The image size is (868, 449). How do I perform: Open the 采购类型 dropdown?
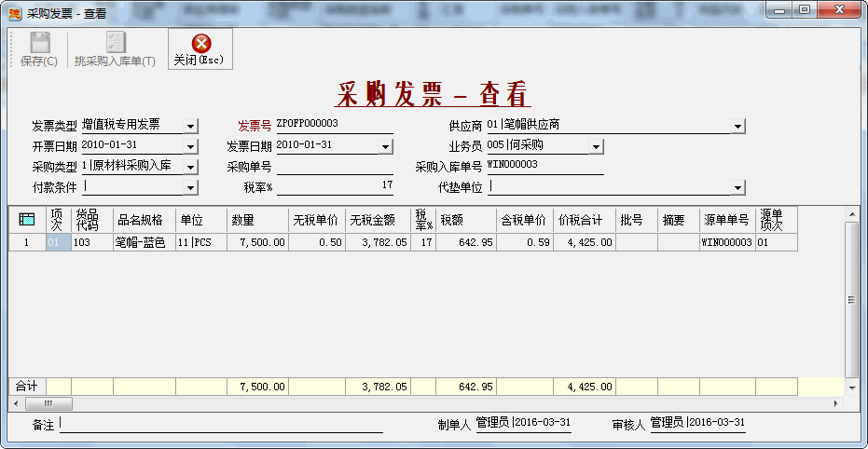pos(190,167)
